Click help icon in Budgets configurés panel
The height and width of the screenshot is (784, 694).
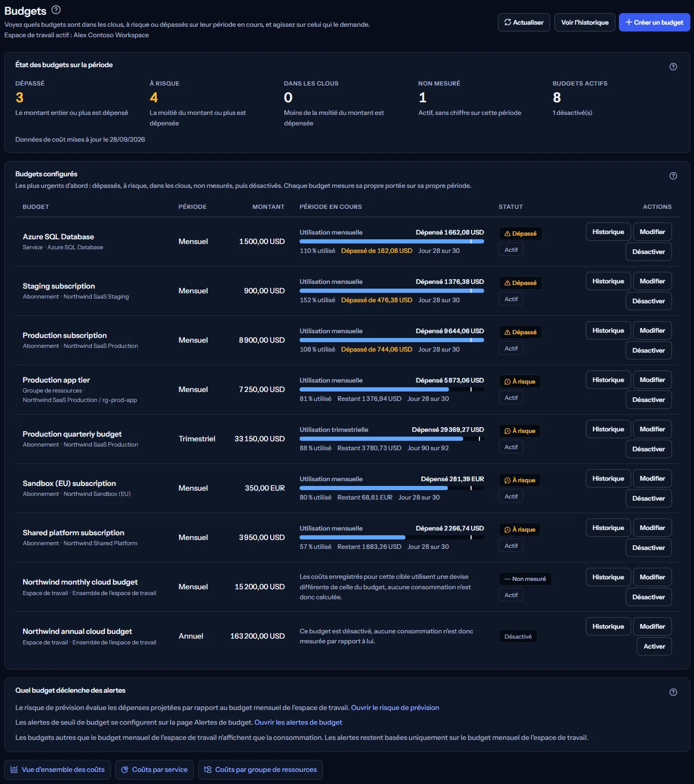pos(673,176)
